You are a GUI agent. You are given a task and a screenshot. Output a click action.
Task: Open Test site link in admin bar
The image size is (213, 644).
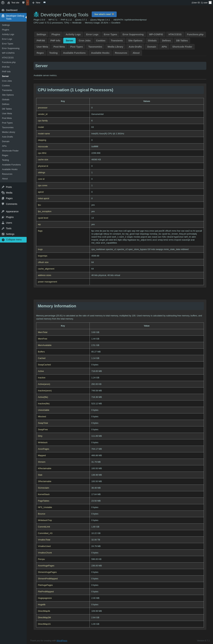[15, 2]
